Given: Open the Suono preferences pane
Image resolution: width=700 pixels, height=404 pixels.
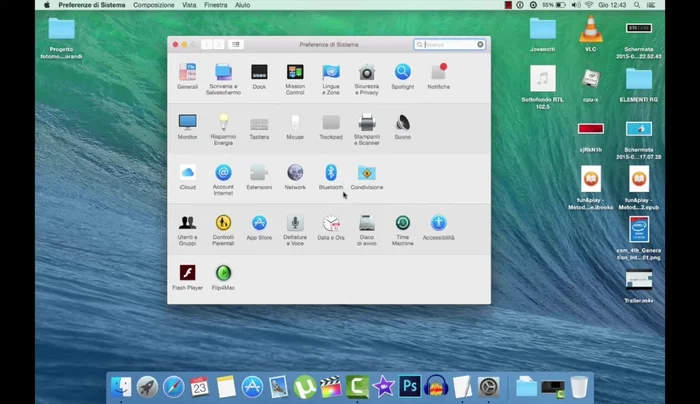Looking at the screenshot, I should click(402, 123).
